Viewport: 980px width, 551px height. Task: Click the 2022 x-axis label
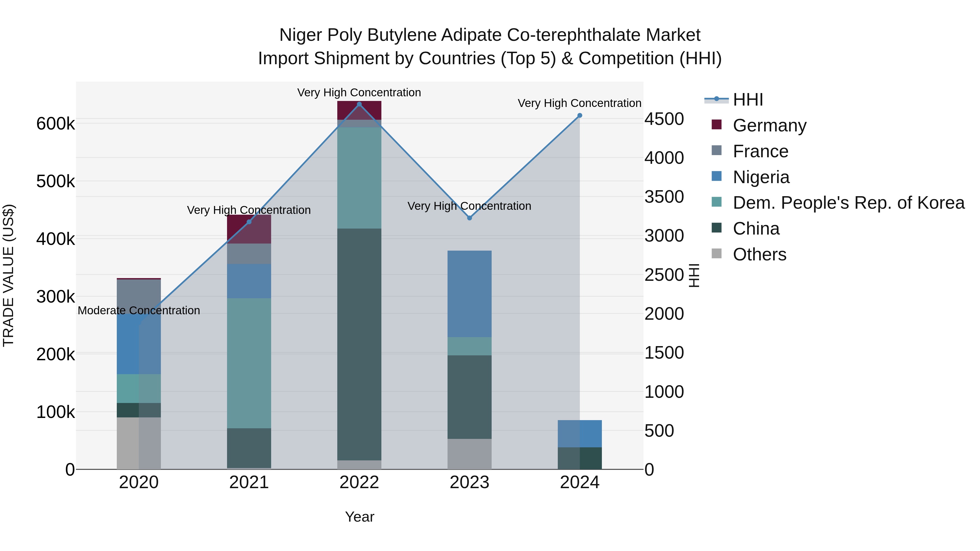359,482
